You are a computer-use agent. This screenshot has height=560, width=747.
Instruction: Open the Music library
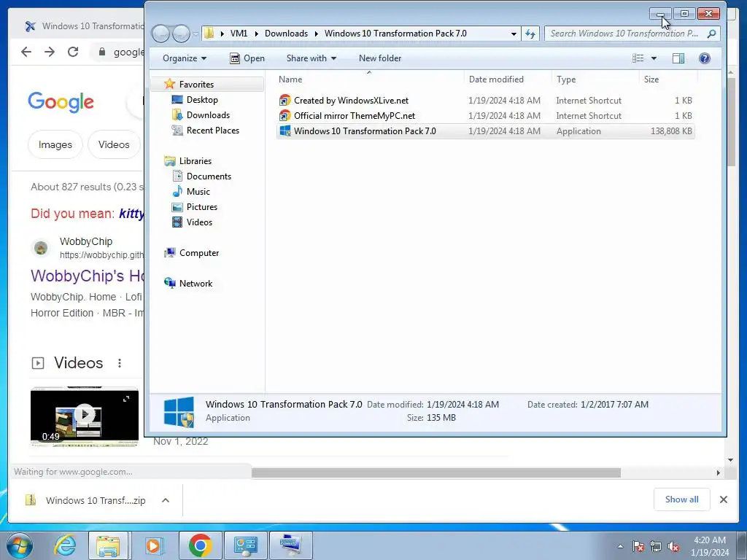pyautogui.click(x=198, y=192)
